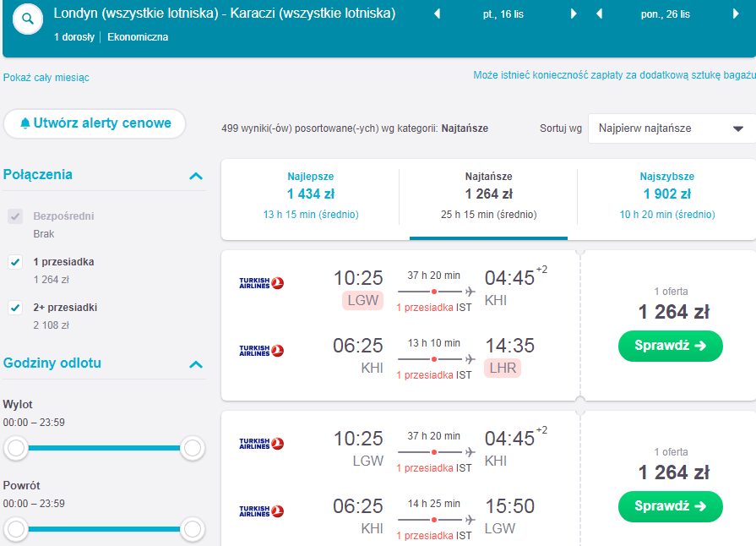The height and width of the screenshot is (546, 756).
Task: Collapse the Godziny odlotu section
Action: tap(196, 364)
